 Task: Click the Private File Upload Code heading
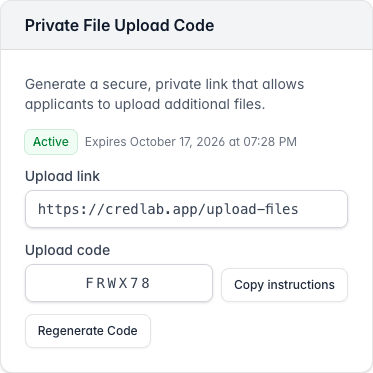[120, 26]
